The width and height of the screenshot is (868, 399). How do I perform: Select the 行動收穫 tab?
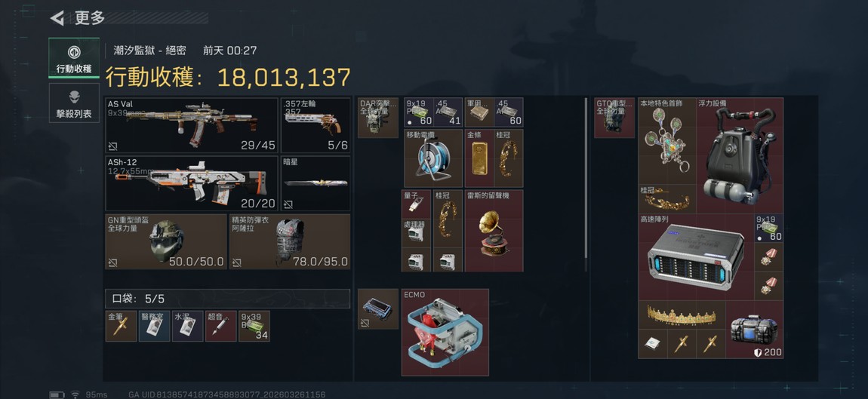(x=74, y=58)
